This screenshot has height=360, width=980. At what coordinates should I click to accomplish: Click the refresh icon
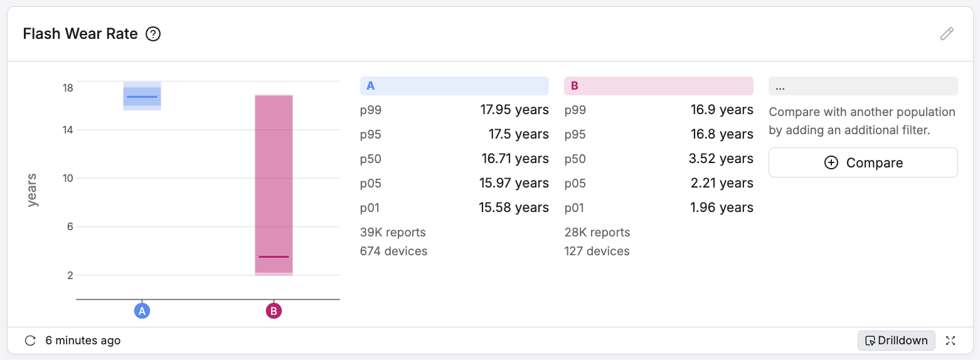tap(30, 341)
